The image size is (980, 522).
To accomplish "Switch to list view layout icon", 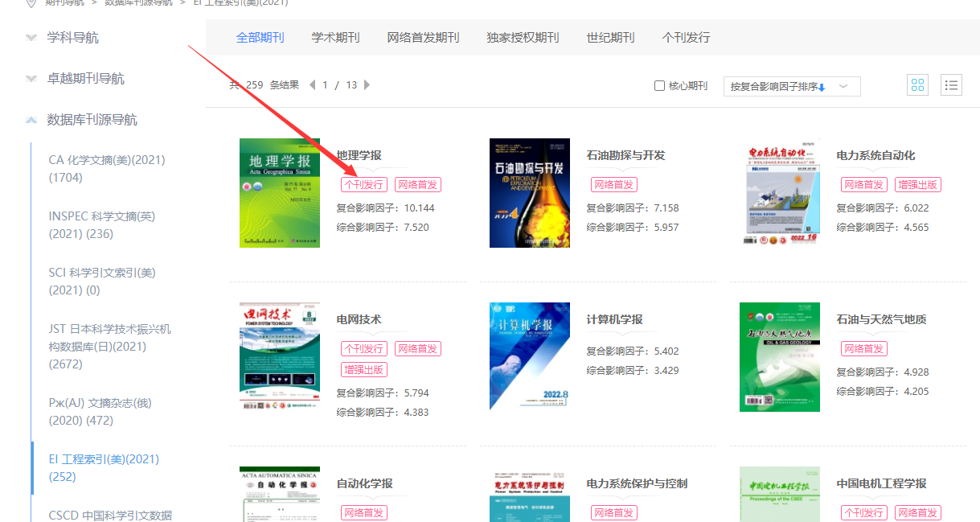I will point(951,85).
